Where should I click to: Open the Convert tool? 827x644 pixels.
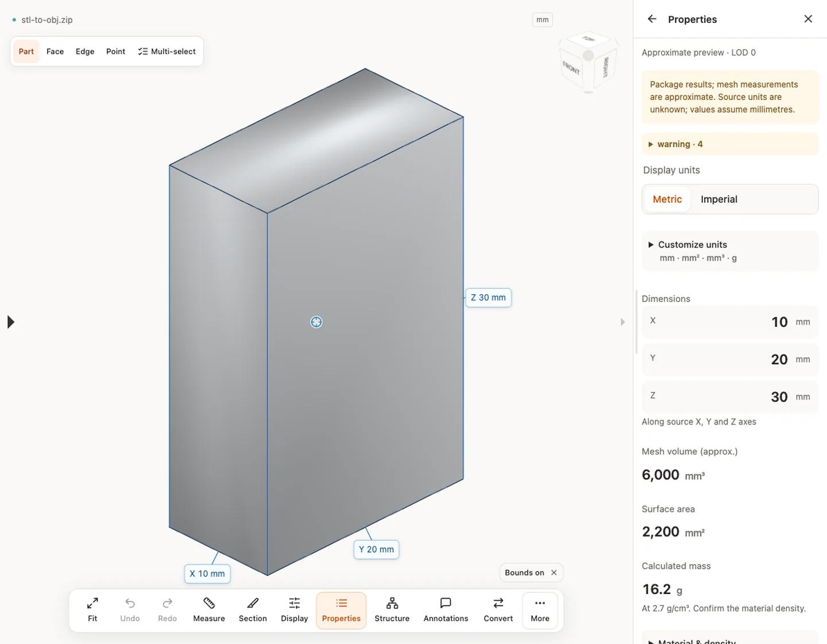click(x=498, y=610)
